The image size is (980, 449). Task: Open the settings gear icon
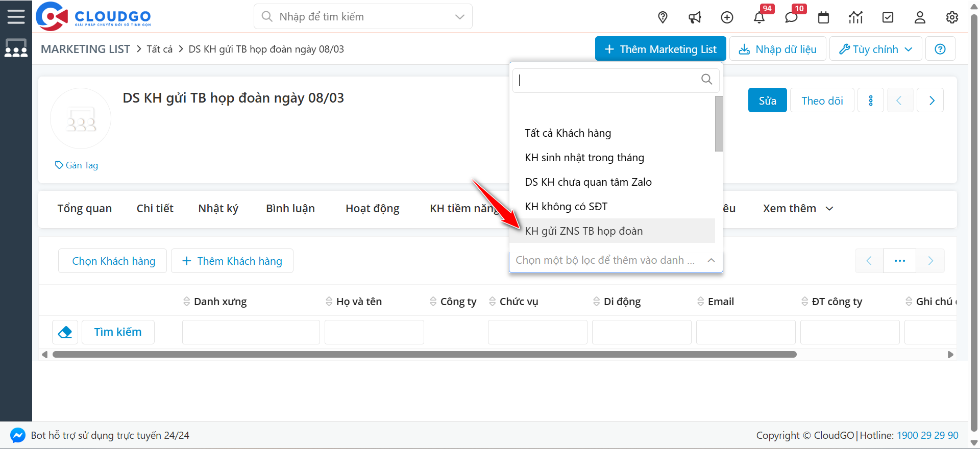[x=952, y=17]
